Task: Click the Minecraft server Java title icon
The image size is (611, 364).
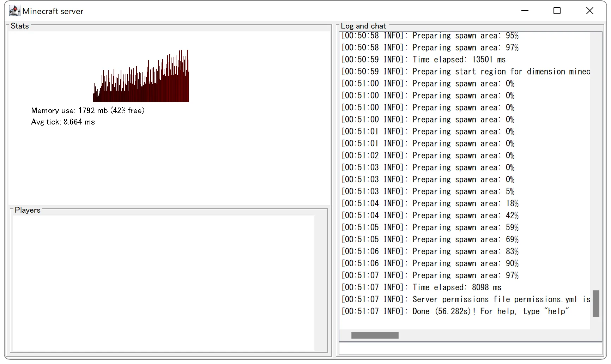Action: [x=14, y=11]
